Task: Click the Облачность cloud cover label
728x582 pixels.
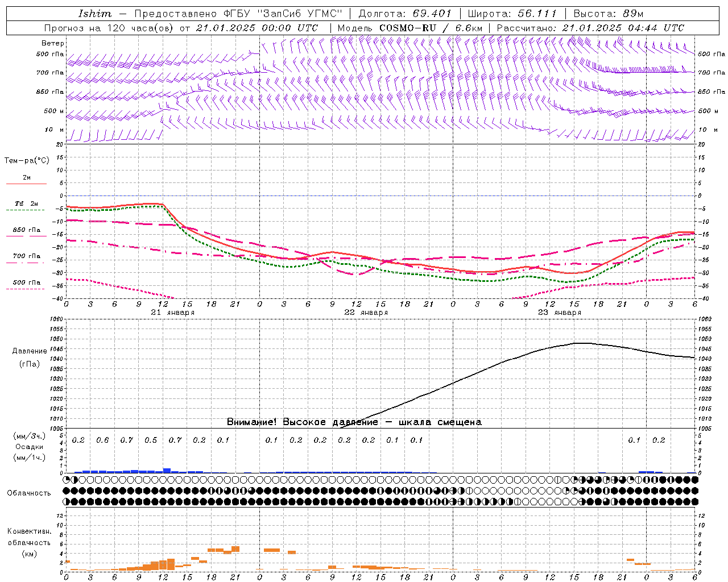Action: tap(29, 493)
